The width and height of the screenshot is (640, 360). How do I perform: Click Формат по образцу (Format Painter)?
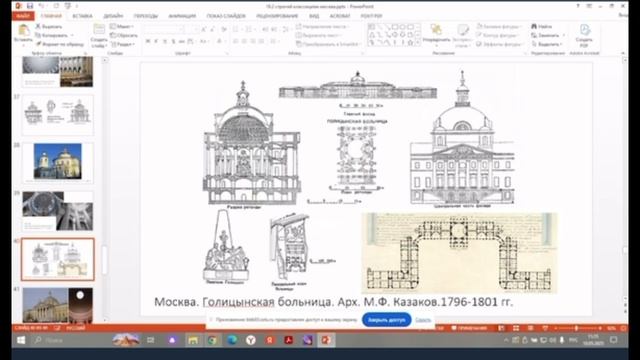click(59, 44)
